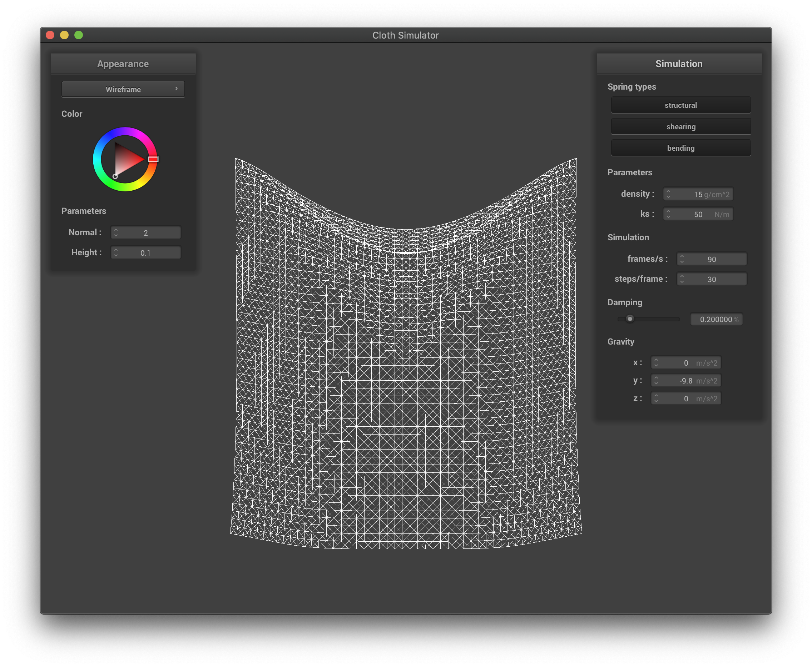Click the gravity z stepper arrows

tap(656, 398)
